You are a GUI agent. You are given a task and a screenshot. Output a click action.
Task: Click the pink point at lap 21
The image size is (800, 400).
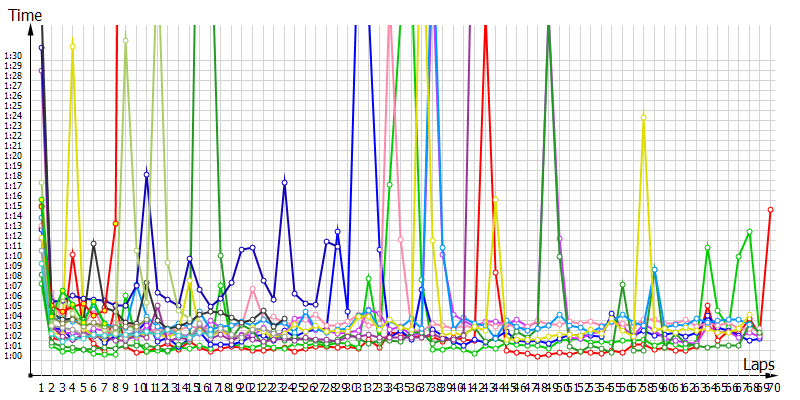[x=252, y=290]
